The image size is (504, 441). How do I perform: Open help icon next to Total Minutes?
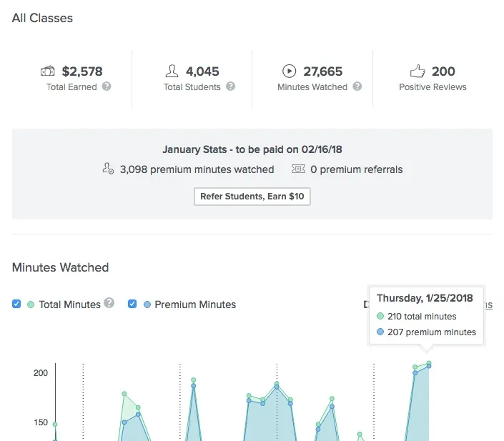pos(109,303)
